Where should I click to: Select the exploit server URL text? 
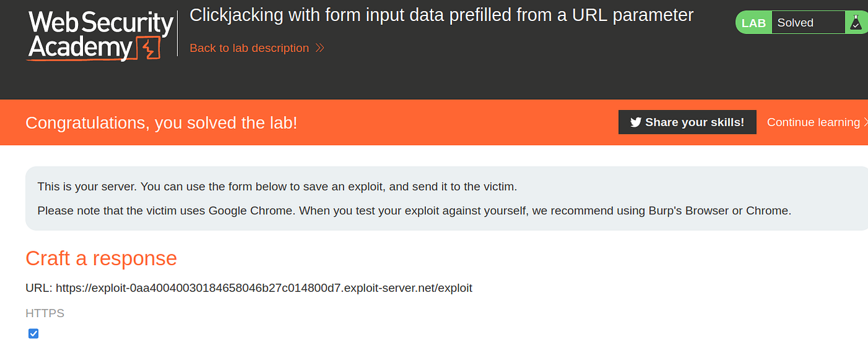click(263, 288)
